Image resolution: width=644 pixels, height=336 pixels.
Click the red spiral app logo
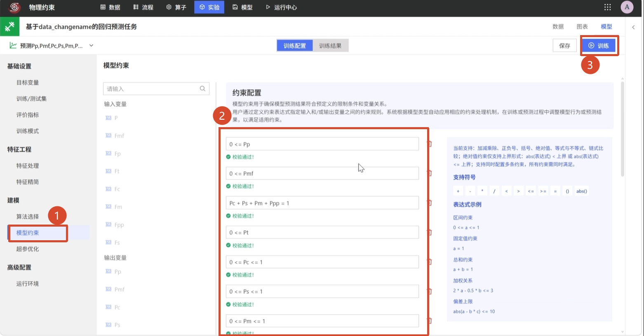[x=15, y=7]
